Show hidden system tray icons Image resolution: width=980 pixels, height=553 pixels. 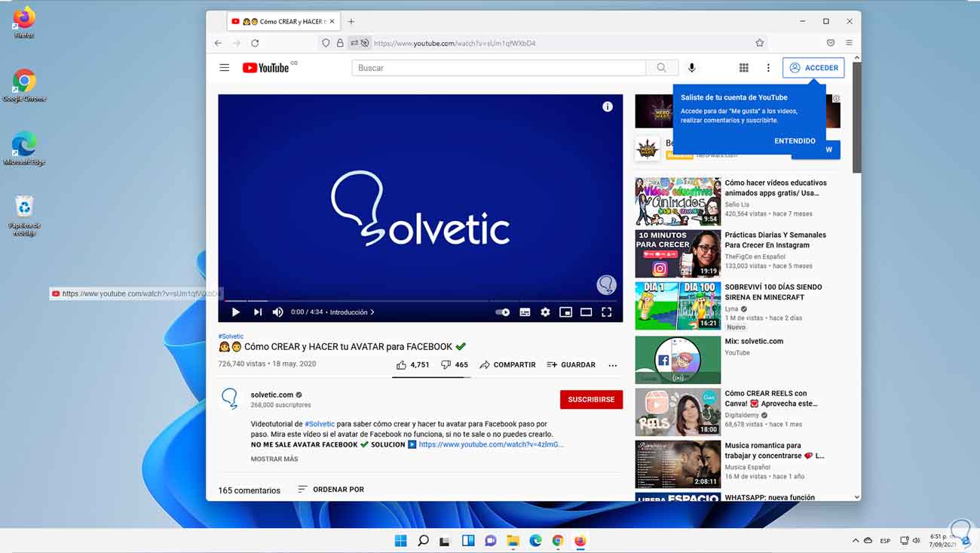855,541
